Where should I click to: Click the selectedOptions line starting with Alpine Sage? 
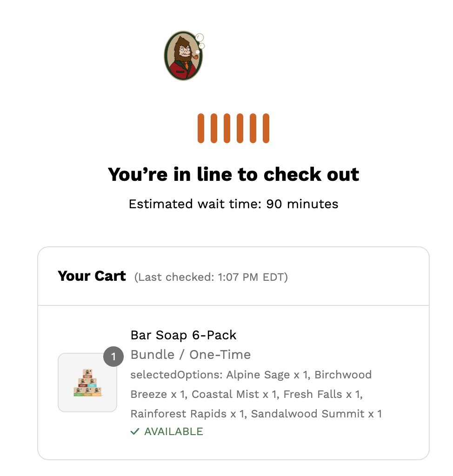251,375
